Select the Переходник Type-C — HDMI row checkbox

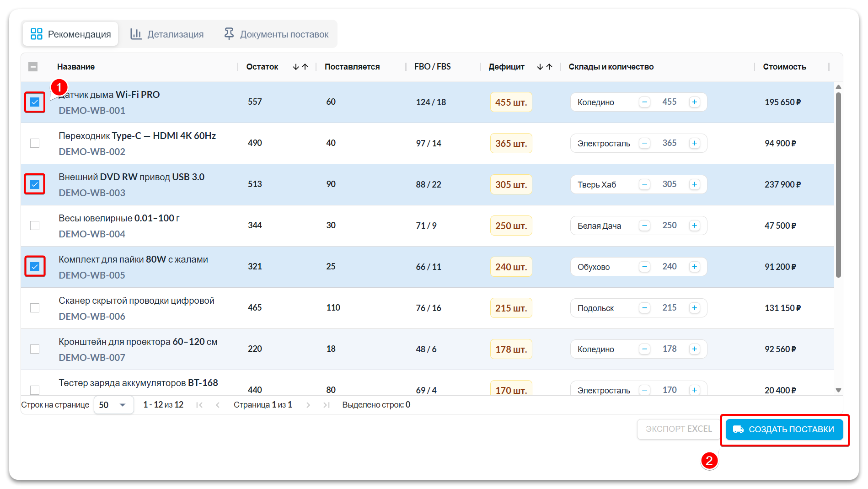[35, 143]
